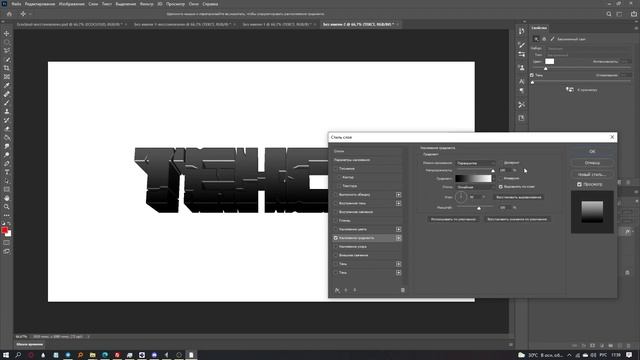The image size is (640, 360).
Task: Select the Healing Brush tool
Action: pos(7,94)
